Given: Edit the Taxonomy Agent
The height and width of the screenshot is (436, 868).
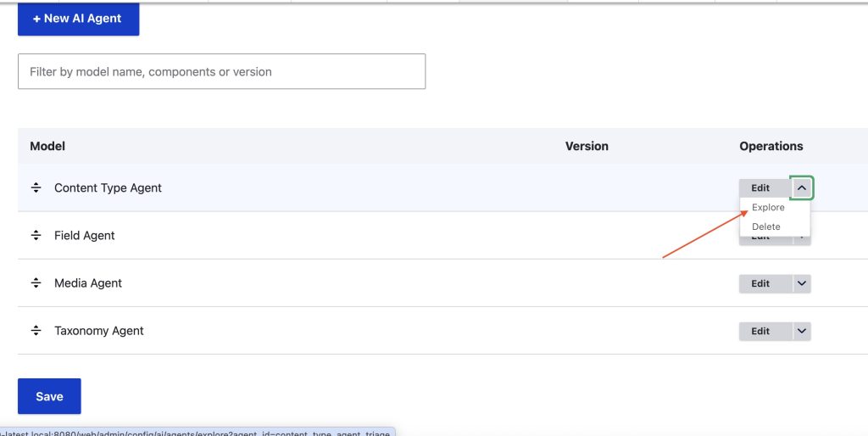Looking at the screenshot, I should pos(760,331).
